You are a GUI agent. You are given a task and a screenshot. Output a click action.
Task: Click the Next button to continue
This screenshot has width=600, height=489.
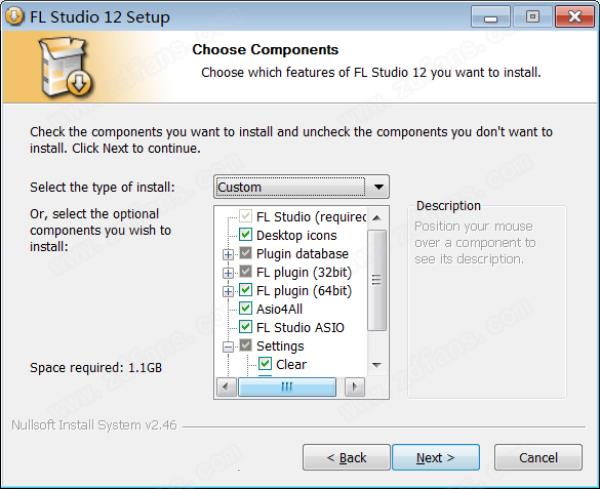(x=436, y=457)
